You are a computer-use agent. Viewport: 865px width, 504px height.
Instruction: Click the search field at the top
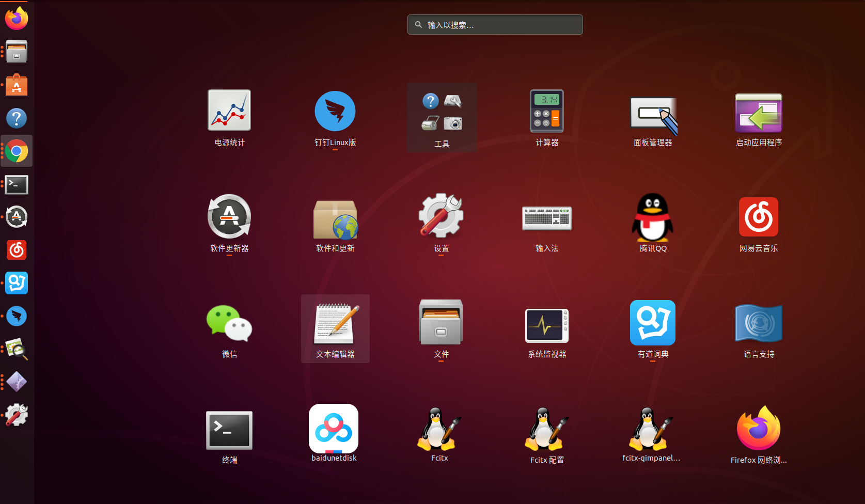(494, 24)
